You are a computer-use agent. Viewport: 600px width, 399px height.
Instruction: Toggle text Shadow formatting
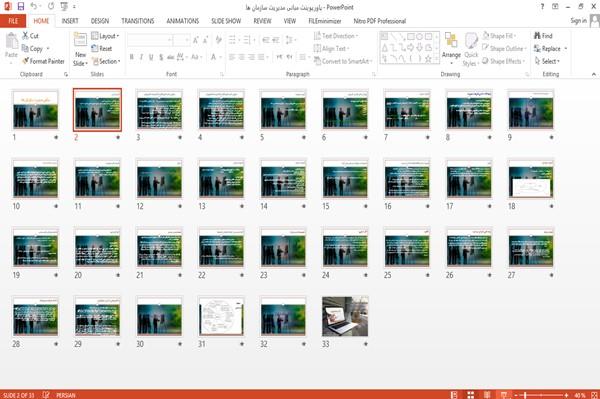[161, 57]
